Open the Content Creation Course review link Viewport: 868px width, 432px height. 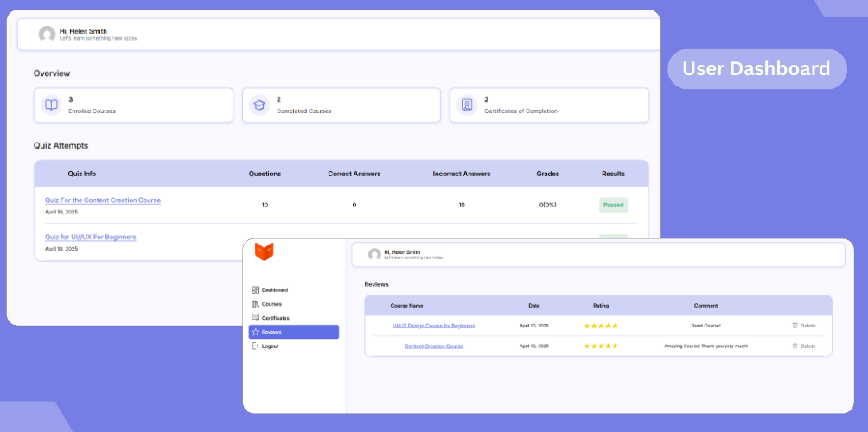[x=434, y=346]
